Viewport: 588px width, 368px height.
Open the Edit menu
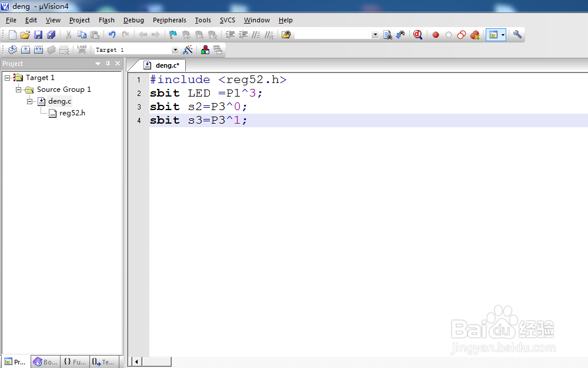31,20
